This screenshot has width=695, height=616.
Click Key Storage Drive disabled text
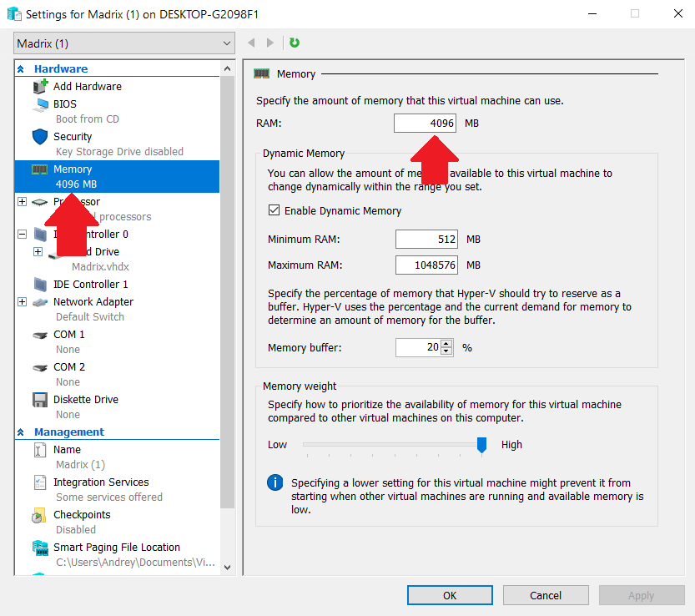[x=119, y=152]
